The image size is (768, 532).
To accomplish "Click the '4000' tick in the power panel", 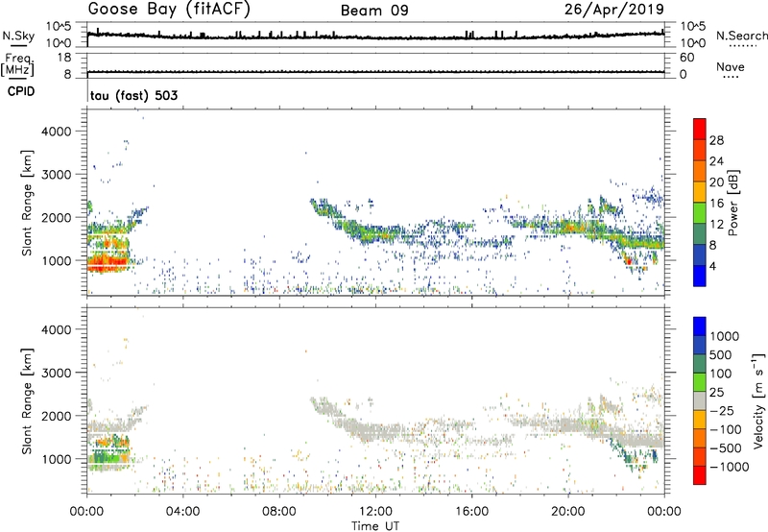I will [x=57, y=132].
